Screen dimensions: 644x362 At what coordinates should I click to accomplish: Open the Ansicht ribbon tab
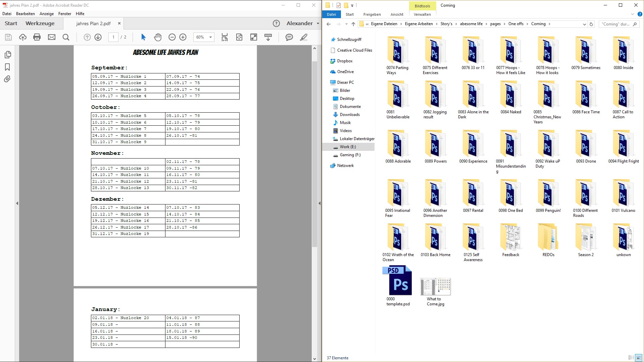[397, 14]
